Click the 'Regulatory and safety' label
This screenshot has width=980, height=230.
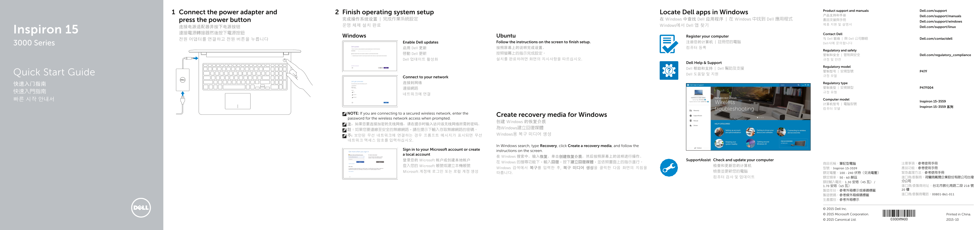pos(840,50)
